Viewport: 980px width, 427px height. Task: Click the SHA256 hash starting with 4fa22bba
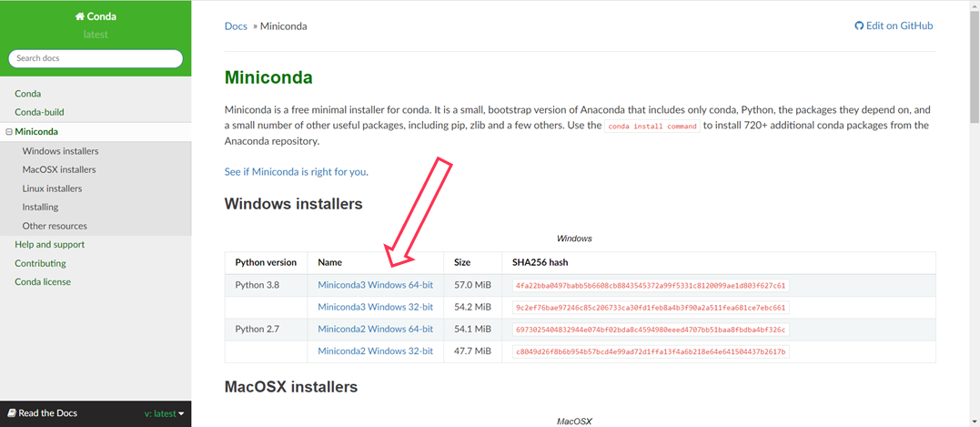[651, 286]
